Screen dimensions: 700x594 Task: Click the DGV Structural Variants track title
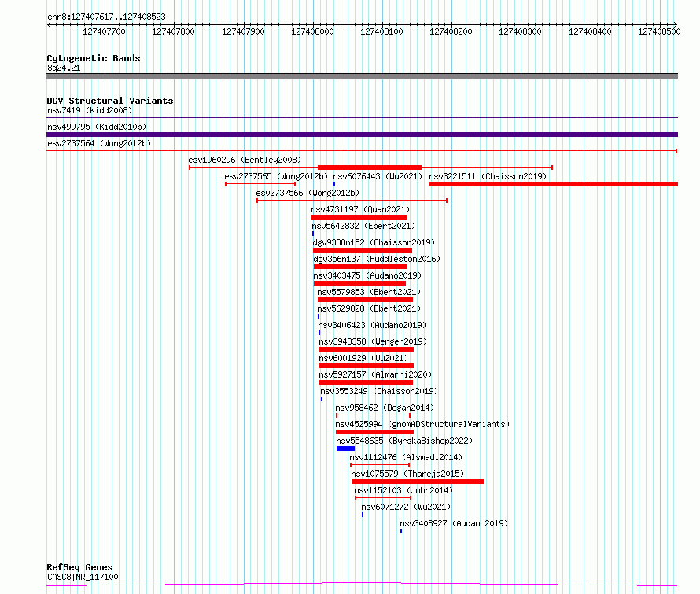pos(110,101)
